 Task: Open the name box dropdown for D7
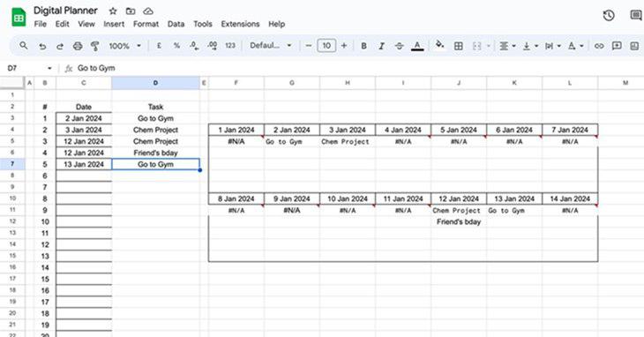[49, 68]
